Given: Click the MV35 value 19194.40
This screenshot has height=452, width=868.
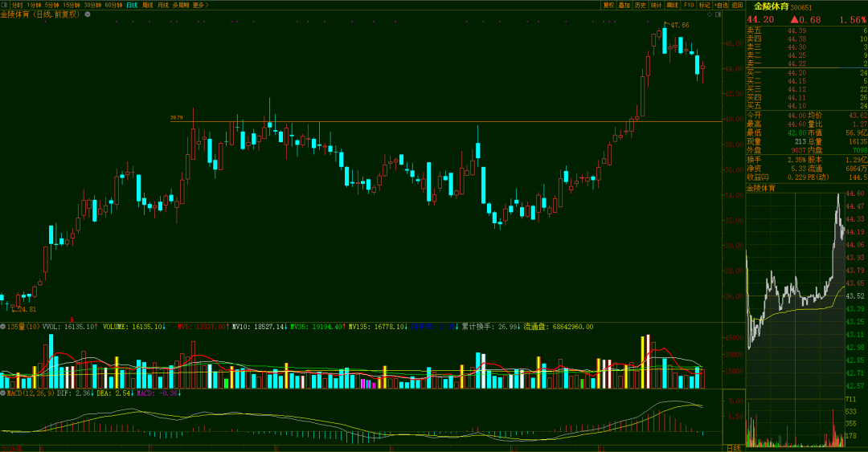Looking at the screenshot, I should click(x=326, y=327).
